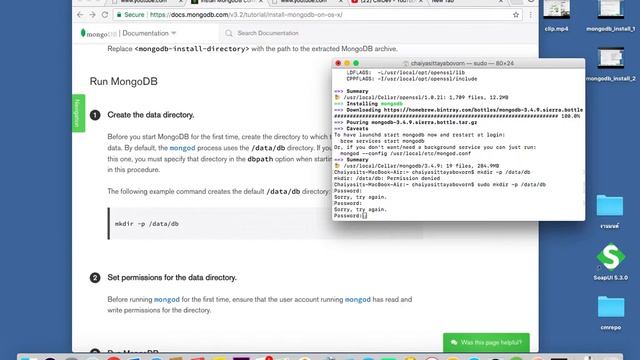Go back using browser back arrow

click(80, 15)
